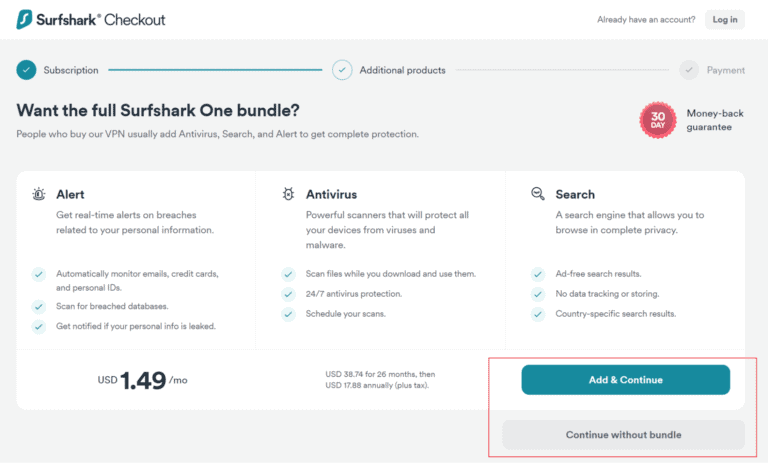This screenshot has height=463, width=768.
Task: Click the Schedule your scans checkmark
Action: (x=288, y=314)
